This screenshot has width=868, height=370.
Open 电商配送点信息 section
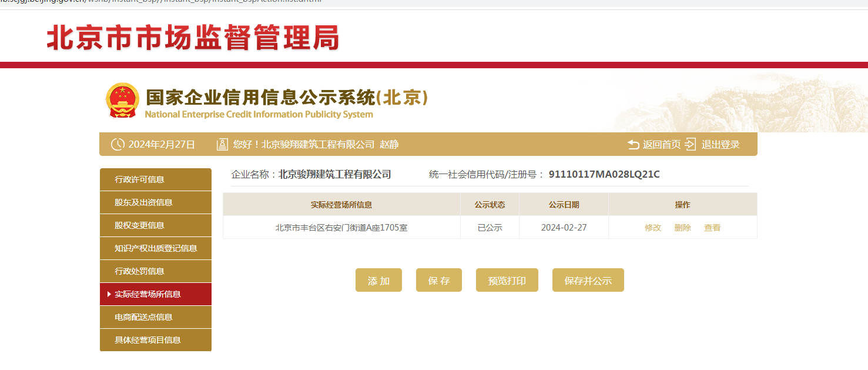[156, 317]
